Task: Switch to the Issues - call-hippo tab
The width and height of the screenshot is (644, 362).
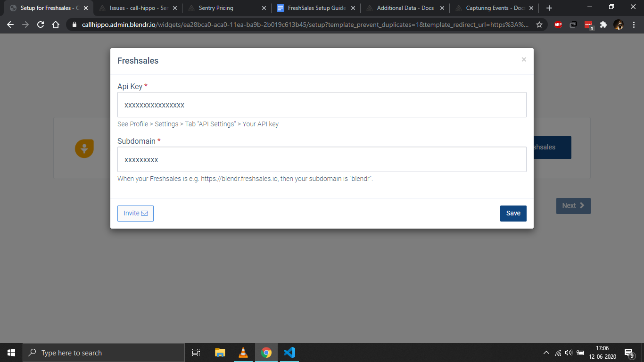Action: [139, 8]
